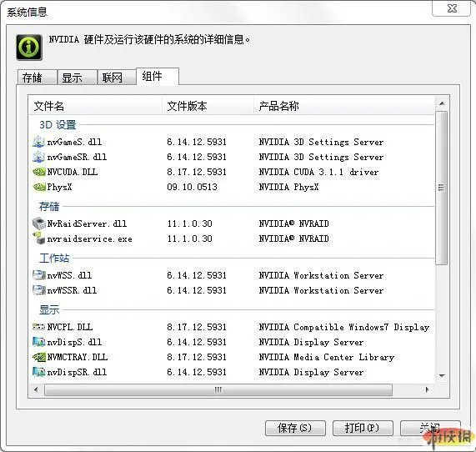Click the PhysX row icon

39,187
